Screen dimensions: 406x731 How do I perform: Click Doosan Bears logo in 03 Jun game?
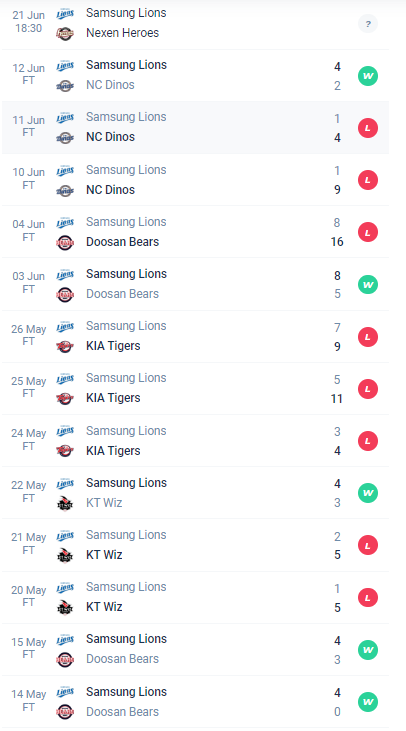click(65, 295)
